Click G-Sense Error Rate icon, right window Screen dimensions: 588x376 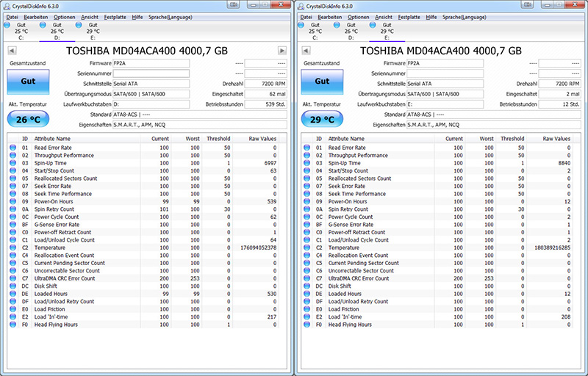[307, 224]
